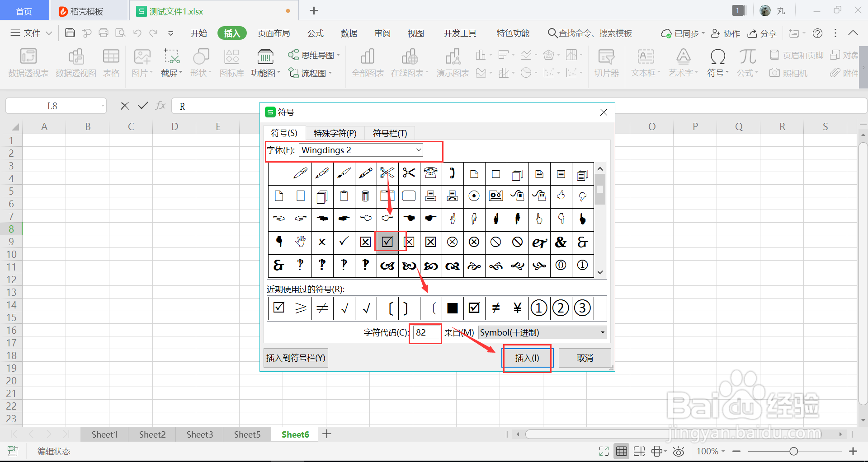Toggle eye protection mode in the status bar
This screenshot has width=868, height=462.
pos(679,451)
